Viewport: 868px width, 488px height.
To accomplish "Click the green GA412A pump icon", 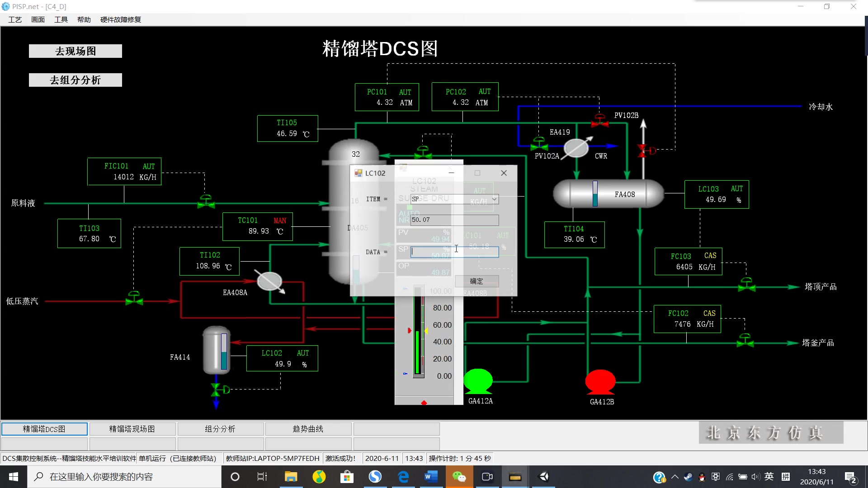I will [x=478, y=381].
